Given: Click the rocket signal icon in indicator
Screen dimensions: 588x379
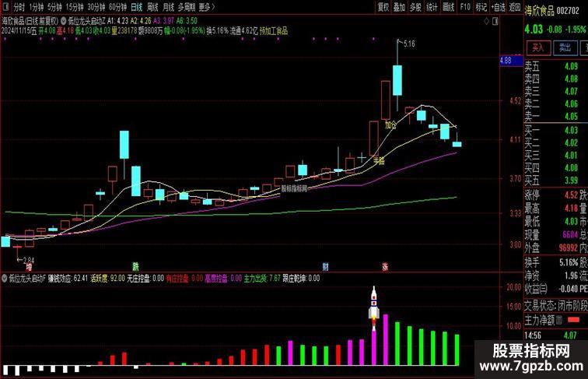Looking at the screenshot, I should [x=374, y=307].
